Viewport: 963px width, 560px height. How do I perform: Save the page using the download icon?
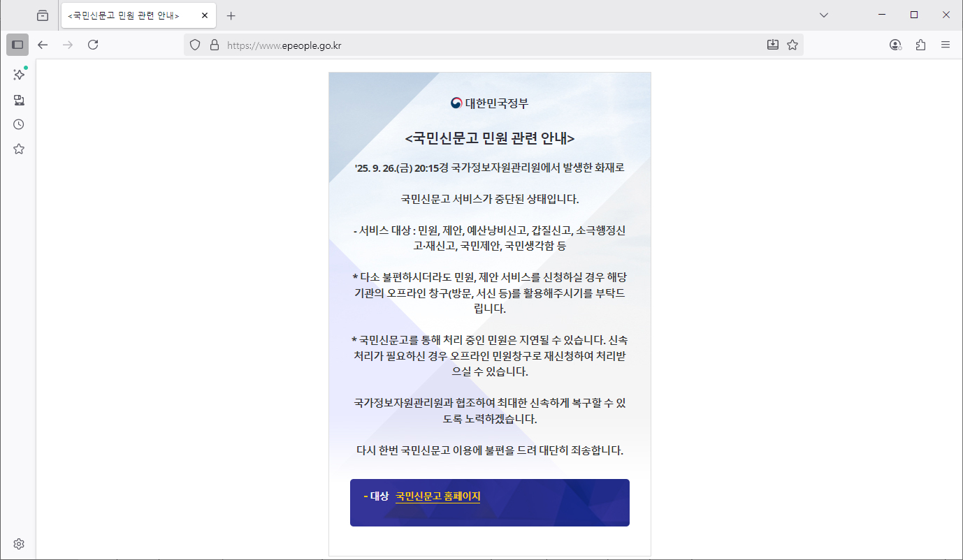coord(772,44)
